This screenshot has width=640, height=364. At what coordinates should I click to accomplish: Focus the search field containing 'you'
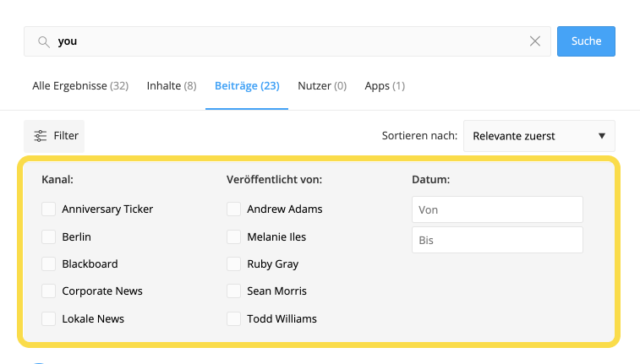(287, 41)
